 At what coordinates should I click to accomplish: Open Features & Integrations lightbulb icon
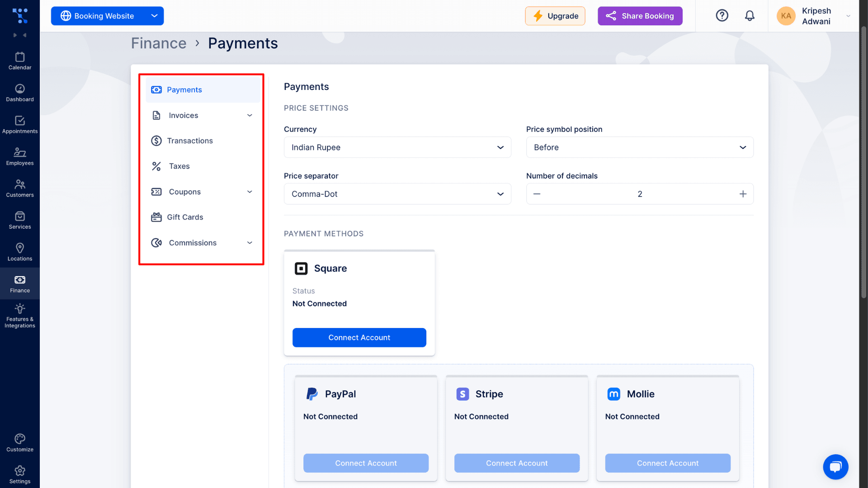coord(20,309)
